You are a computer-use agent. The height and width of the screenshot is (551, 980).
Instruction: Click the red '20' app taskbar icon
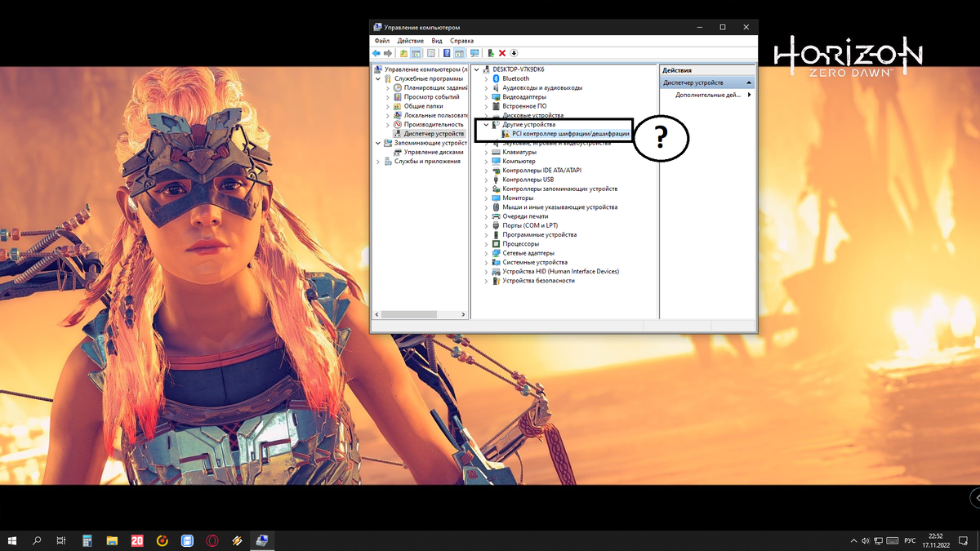pos(137,540)
